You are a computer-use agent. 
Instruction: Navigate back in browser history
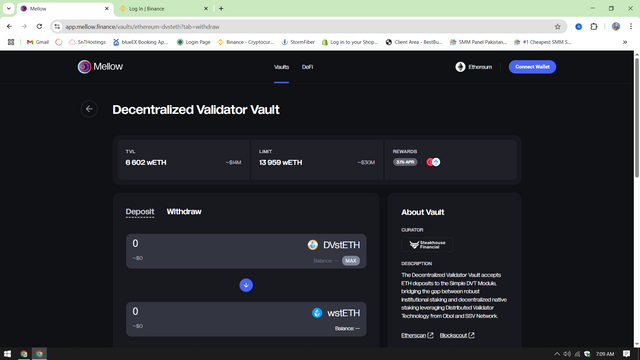click(9, 27)
